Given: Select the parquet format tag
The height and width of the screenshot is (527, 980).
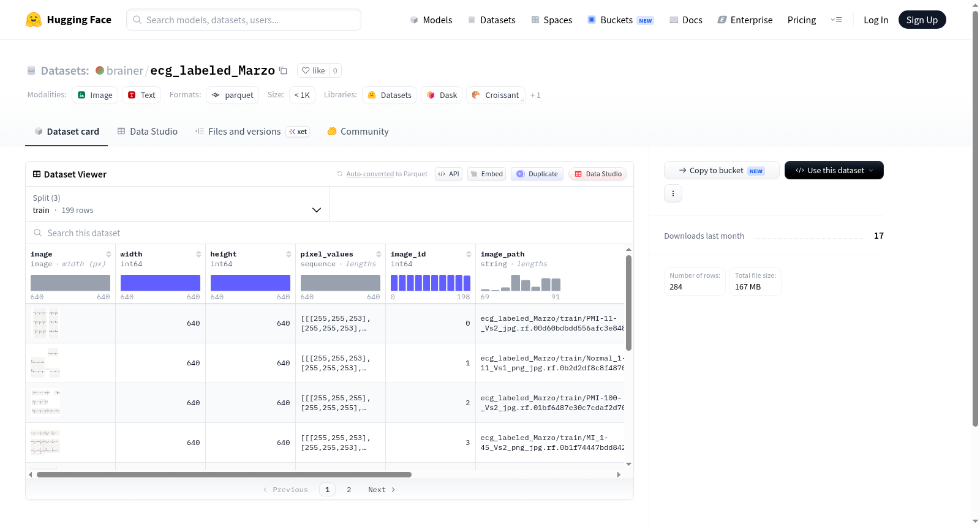Looking at the screenshot, I should tap(232, 95).
